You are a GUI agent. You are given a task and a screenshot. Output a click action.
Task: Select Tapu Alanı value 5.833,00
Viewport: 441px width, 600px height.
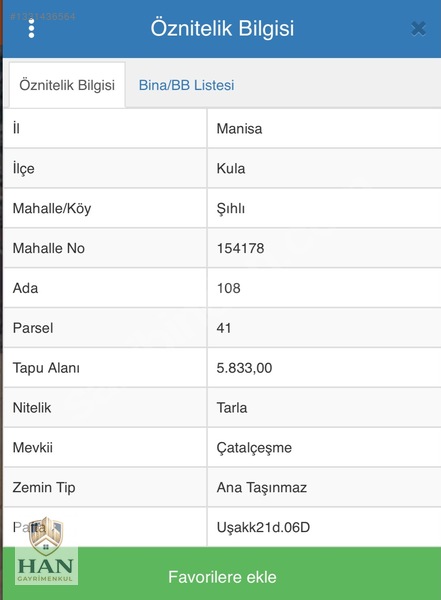coord(244,368)
